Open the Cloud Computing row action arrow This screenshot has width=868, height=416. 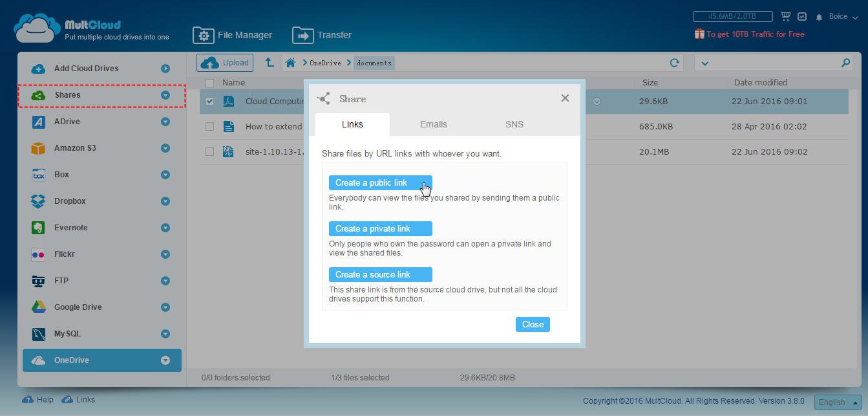[597, 101]
